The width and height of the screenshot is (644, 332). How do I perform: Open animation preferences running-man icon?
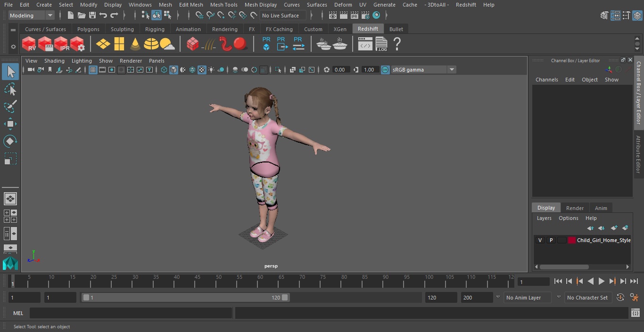click(634, 297)
